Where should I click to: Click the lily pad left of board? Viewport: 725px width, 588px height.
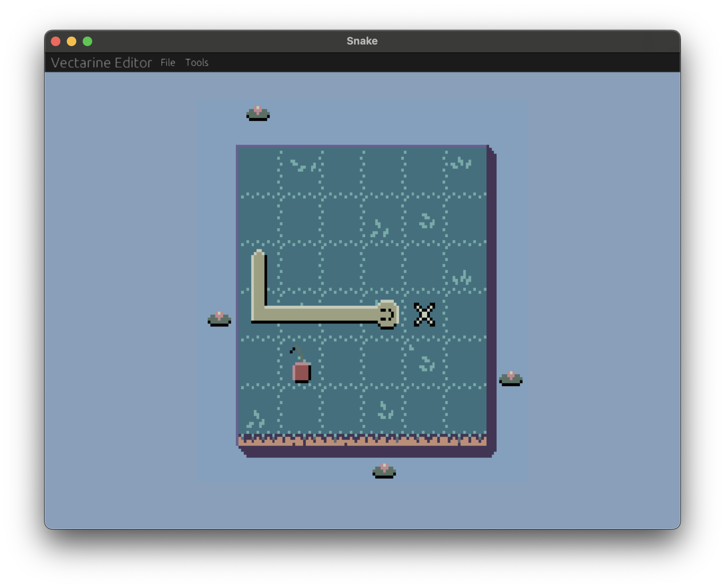219,319
